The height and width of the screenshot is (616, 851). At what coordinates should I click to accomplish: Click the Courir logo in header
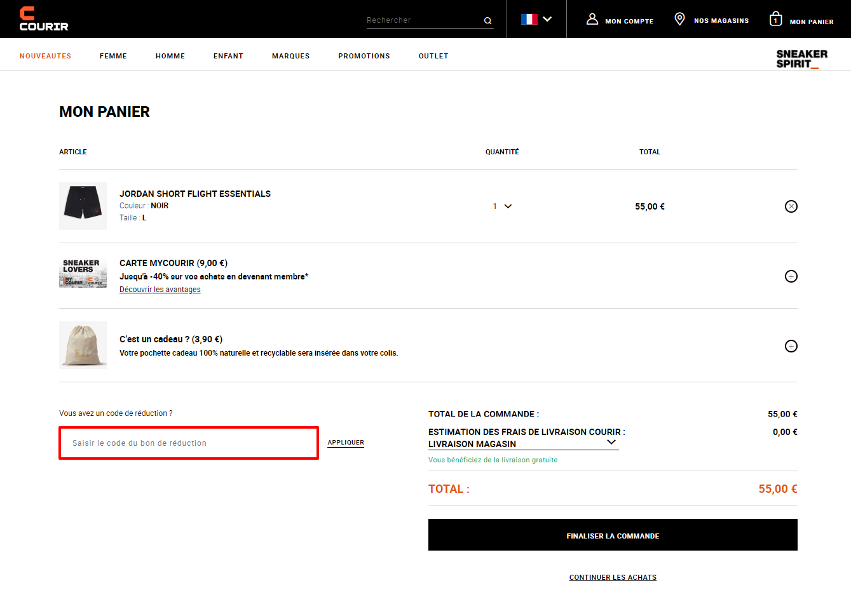tap(44, 19)
